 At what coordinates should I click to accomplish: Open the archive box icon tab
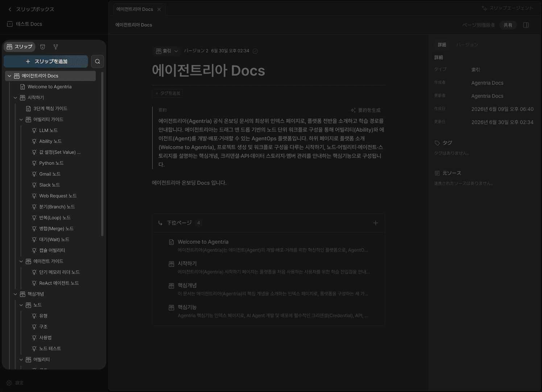[42, 47]
